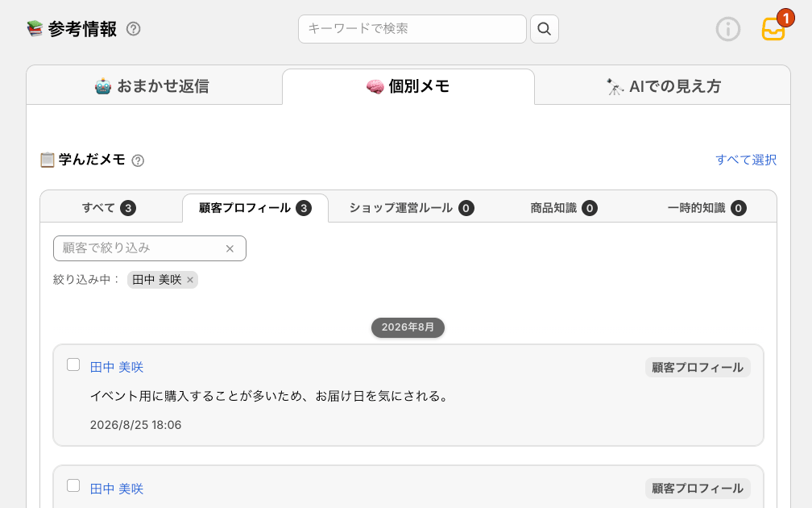The image size is (812, 508).
Task: Check the first 田中 美咲 memo checkbox
Action: coord(73,365)
